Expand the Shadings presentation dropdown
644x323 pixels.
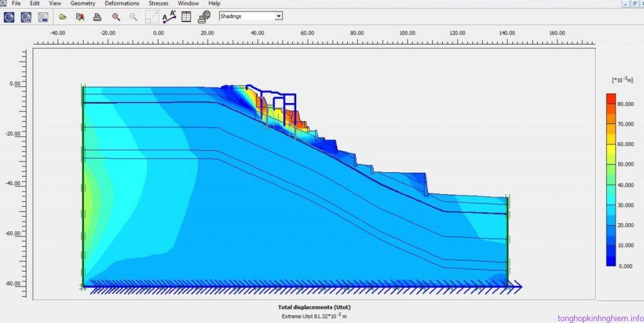pos(279,16)
